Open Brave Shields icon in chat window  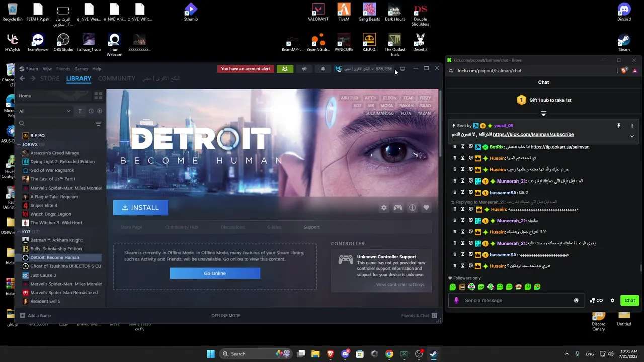pyautogui.click(x=624, y=71)
